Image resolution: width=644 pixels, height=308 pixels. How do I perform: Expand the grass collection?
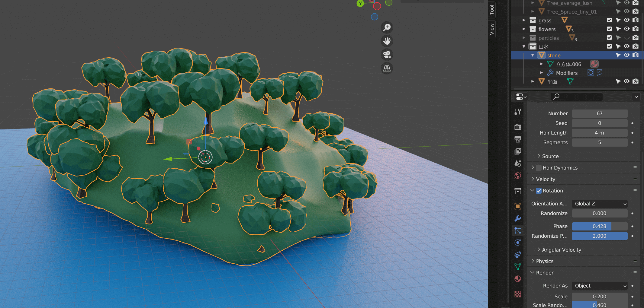[x=524, y=20]
